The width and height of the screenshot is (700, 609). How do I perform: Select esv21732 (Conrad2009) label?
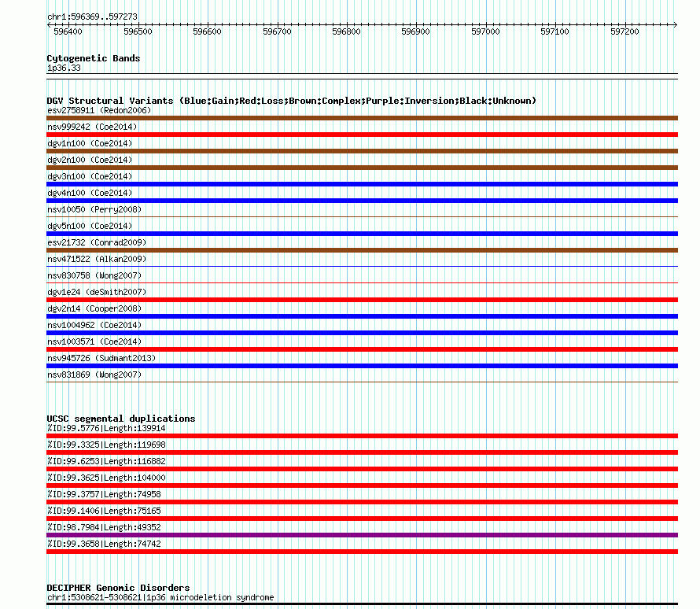97,242
